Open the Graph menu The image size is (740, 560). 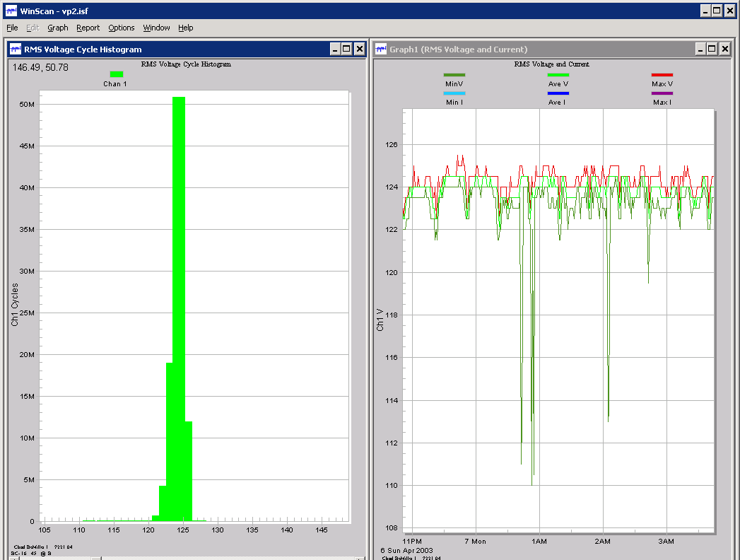pos(57,28)
